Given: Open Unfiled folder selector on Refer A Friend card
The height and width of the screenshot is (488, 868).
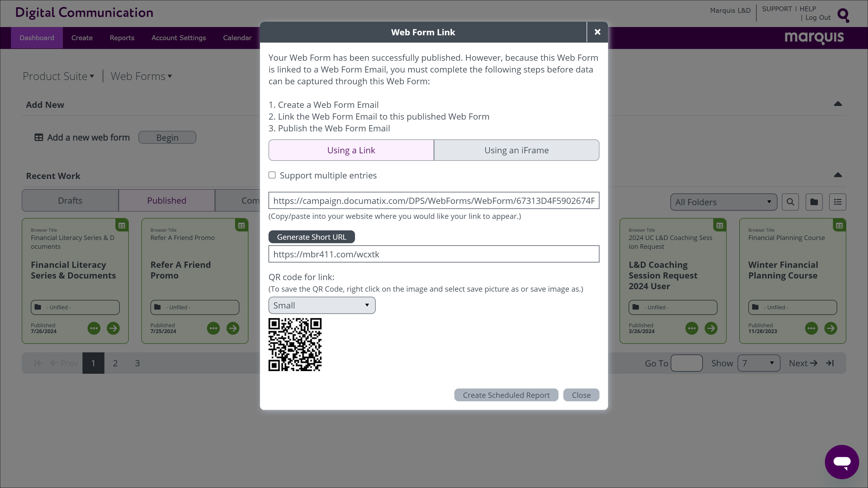Looking at the screenshot, I should click(195, 307).
